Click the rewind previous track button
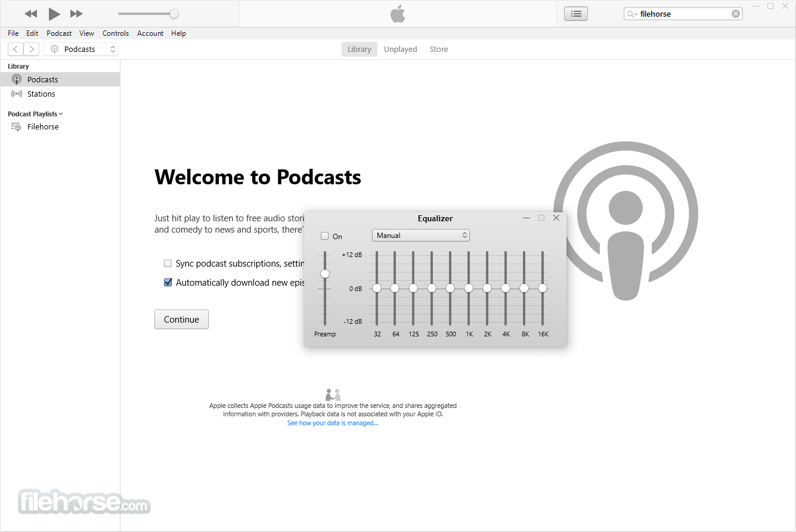Viewport: 796px width, 532px height. (x=31, y=14)
